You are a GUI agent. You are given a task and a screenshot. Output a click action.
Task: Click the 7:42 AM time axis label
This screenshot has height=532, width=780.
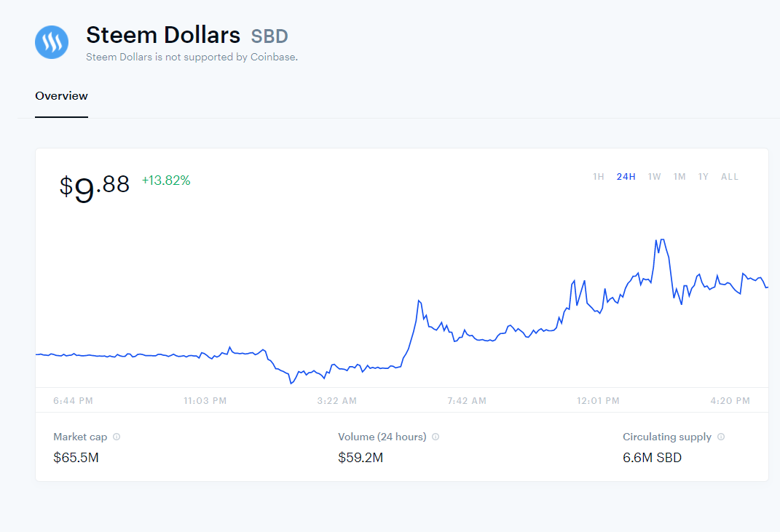pyautogui.click(x=467, y=401)
